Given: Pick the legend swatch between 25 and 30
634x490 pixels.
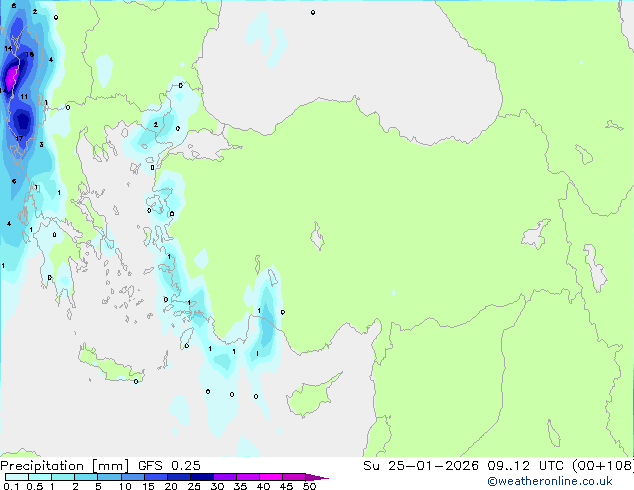Looking at the screenshot, I should (x=202, y=477).
